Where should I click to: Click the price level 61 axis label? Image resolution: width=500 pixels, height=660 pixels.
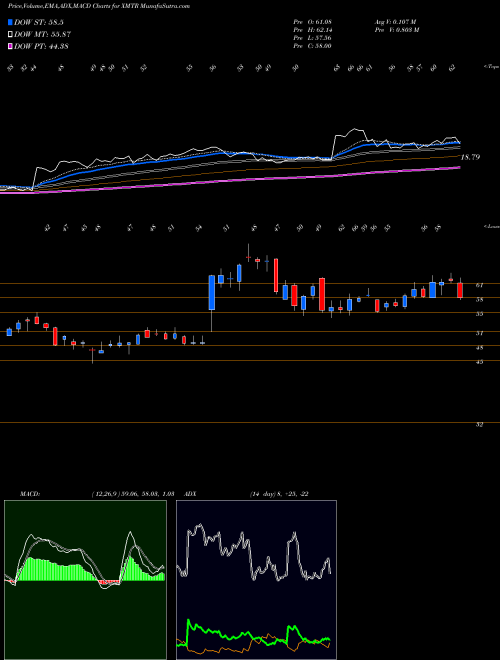click(479, 285)
